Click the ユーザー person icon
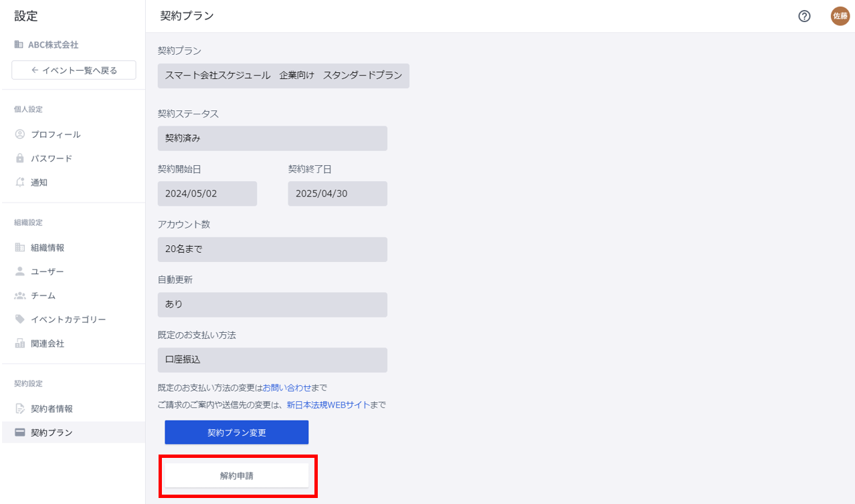The width and height of the screenshot is (855, 504). pos(19,271)
